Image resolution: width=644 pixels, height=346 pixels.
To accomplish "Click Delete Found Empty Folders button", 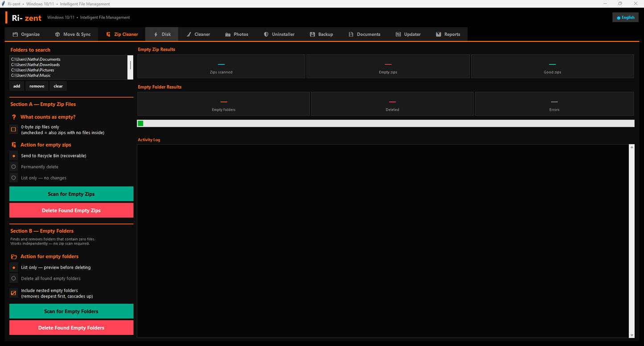I will click(71, 328).
